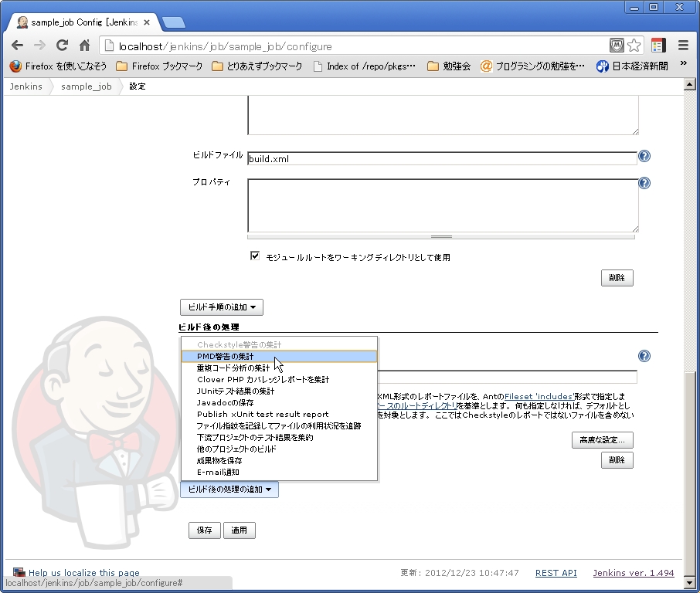Click the Checkstyle results input field
This screenshot has height=593, width=700.
(507, 377)
